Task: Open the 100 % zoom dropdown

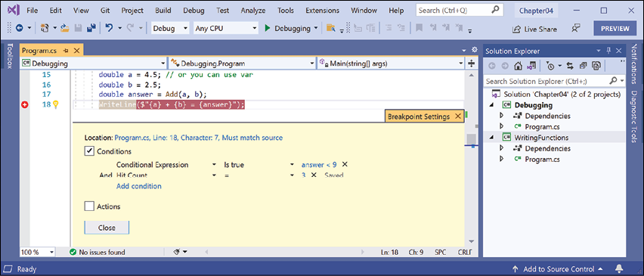Action: (x=37, y=252)
